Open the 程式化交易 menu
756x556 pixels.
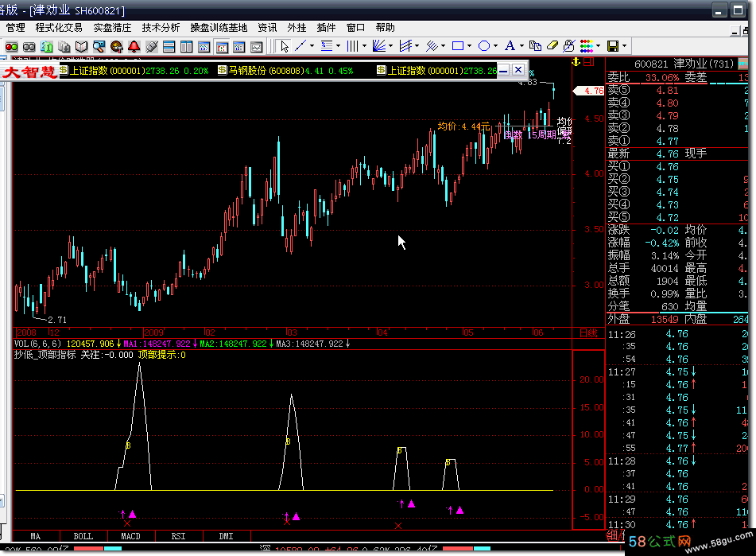pyautogui.click(x=59, y=28)
